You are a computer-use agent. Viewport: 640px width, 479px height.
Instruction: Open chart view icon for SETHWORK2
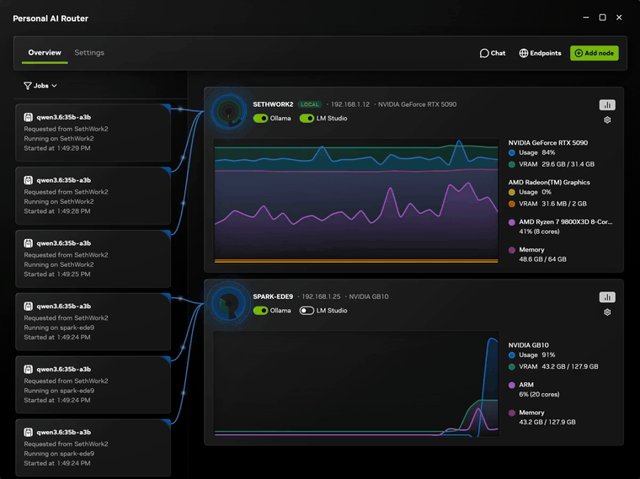pyautogui.click(x=607, y=105)
